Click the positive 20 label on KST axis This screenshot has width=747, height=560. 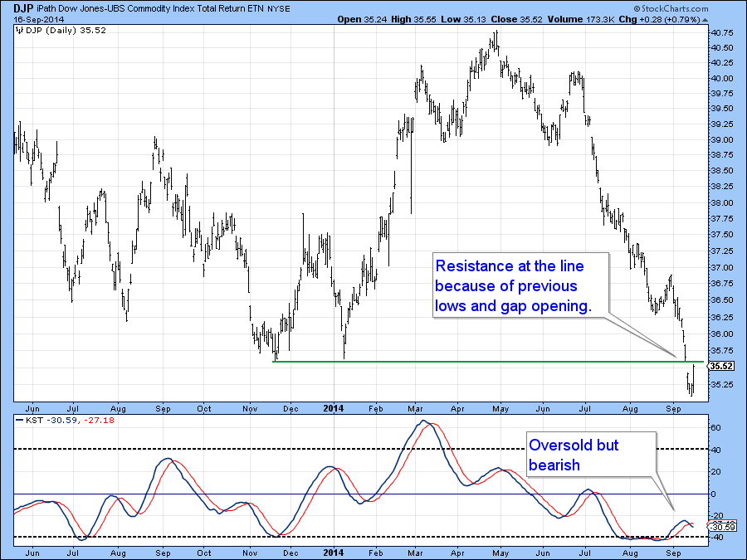point(716,472)
